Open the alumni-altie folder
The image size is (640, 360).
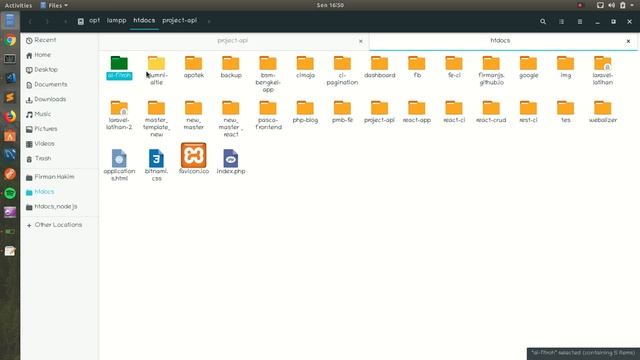(x=156, y=70)
